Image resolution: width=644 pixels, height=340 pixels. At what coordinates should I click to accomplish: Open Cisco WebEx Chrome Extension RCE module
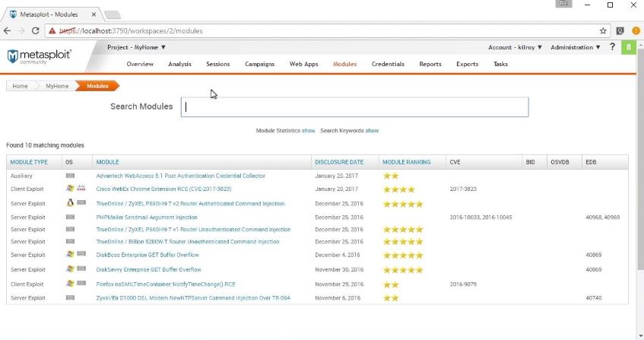click(164, 189)
